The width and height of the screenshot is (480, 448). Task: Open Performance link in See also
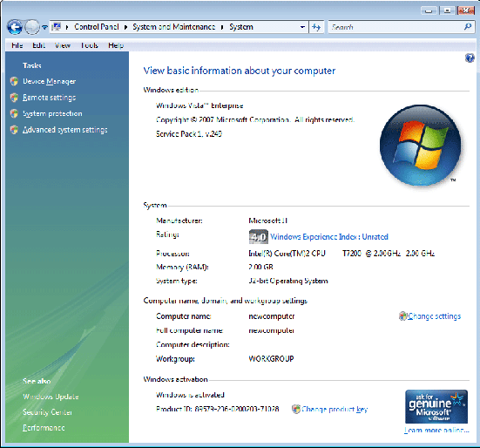coord(44,428)
